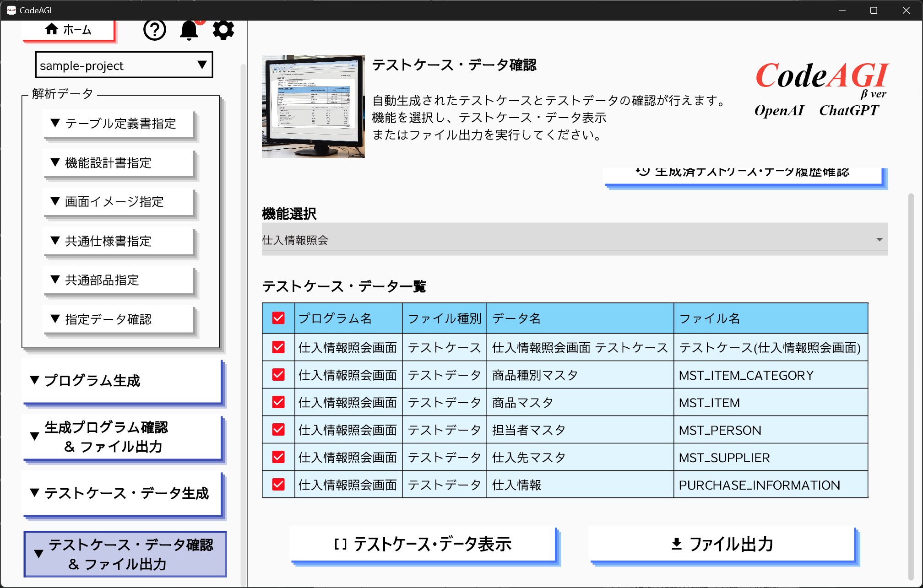Uncheck the MST_ITEM_CATEGORY row checkbox

278,375
